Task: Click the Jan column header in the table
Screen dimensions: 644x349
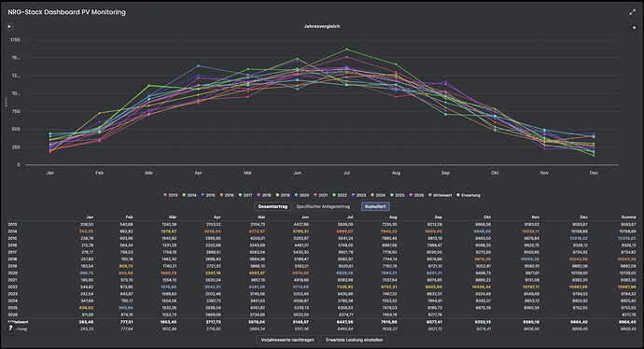Action: coord(90,217)
